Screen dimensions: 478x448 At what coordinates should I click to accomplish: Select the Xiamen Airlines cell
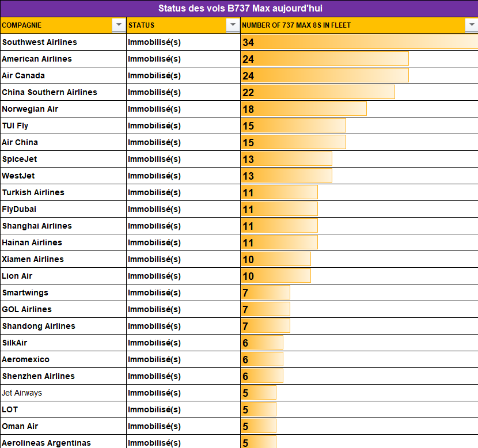(x=63, y=259)
